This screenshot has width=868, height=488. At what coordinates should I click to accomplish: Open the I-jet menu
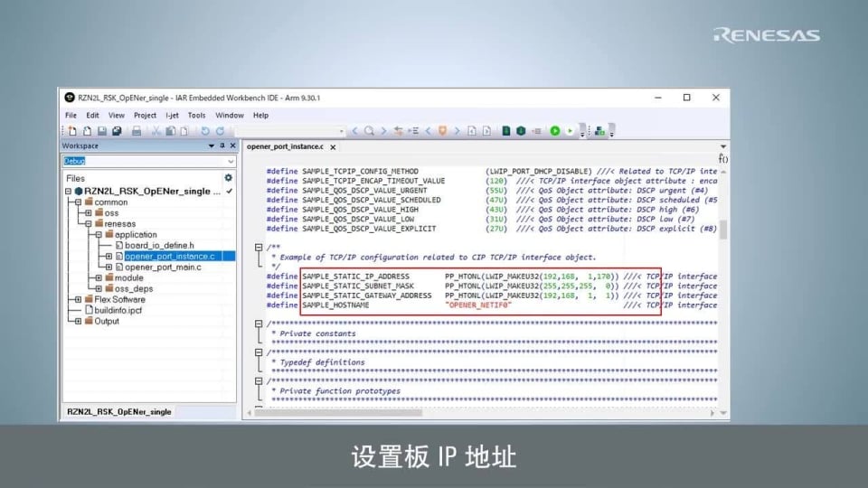(x=172, y=115)
